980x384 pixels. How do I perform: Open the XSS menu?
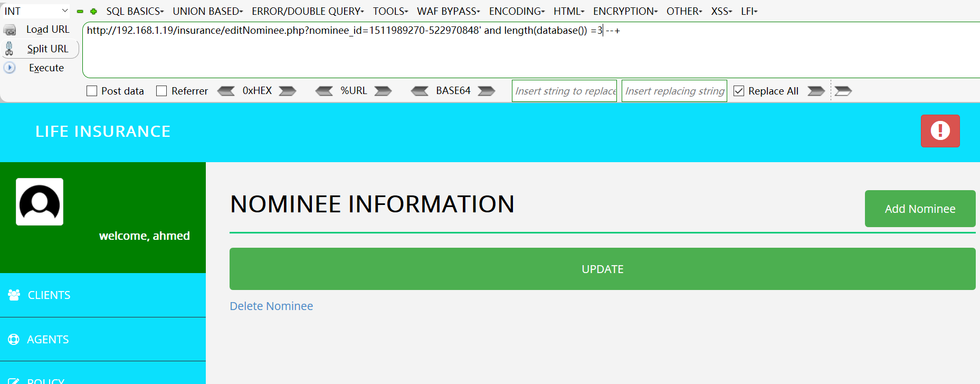pos(721,11)
